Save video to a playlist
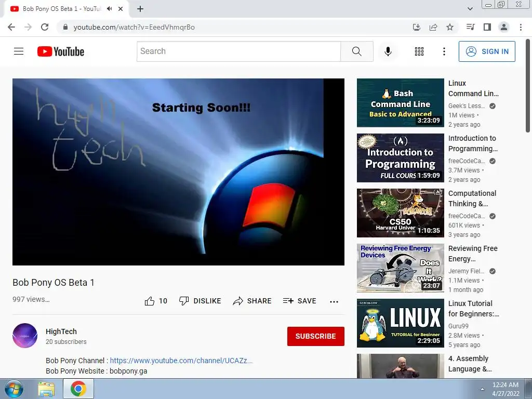532x399 pixels. click(299, 301)
